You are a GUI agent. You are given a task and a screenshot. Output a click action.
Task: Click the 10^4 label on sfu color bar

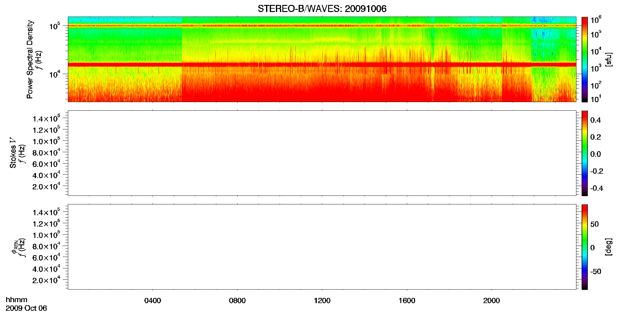(x=596, y=51)
